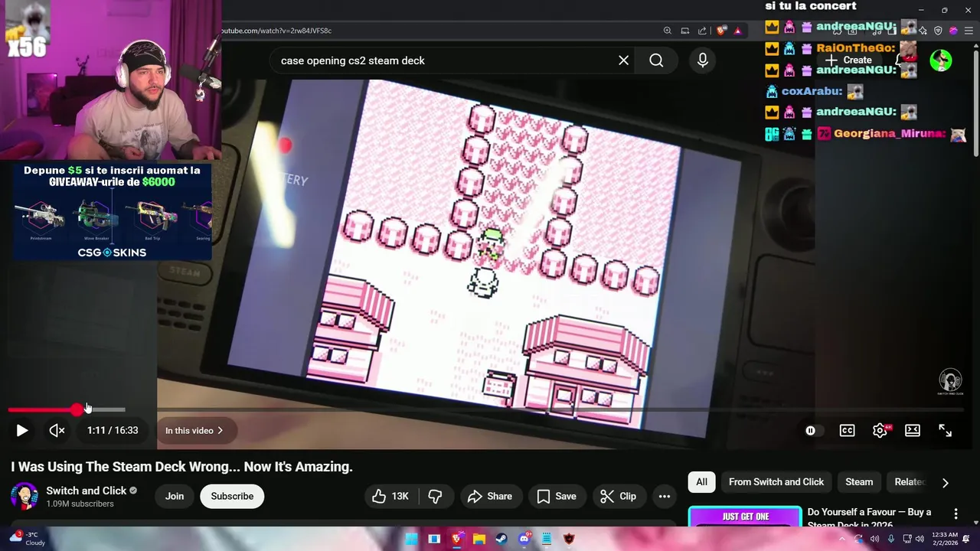Click the Clip button
This screenshot has height=551, width=980.
click(619, 496)
